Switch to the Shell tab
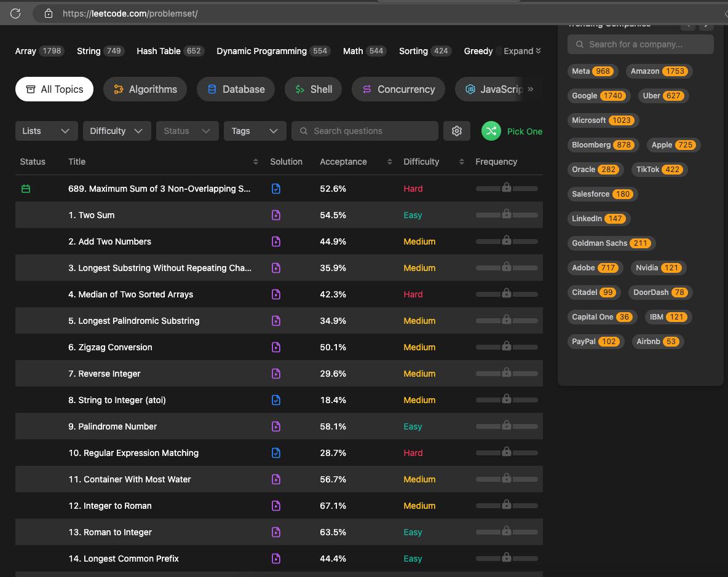Viewport: 728px width, 577px height. pyautogui.click(x=314, y=89)
